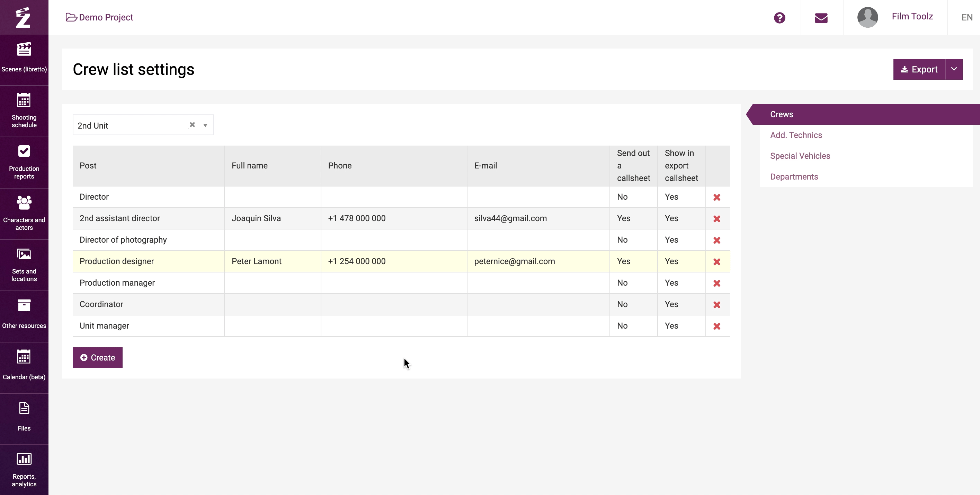Viewport: 980px width, 495px height.
Task: Select the Director post cell
Action: 148,197
